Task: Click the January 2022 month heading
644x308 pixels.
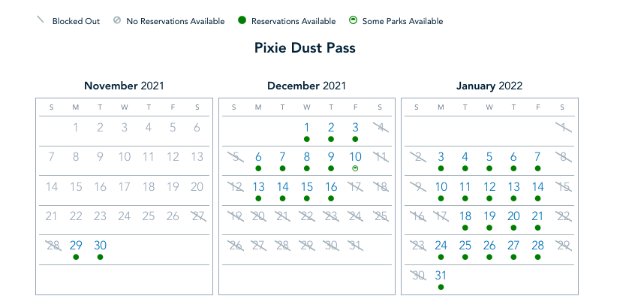Action: [x=489, y=86]
